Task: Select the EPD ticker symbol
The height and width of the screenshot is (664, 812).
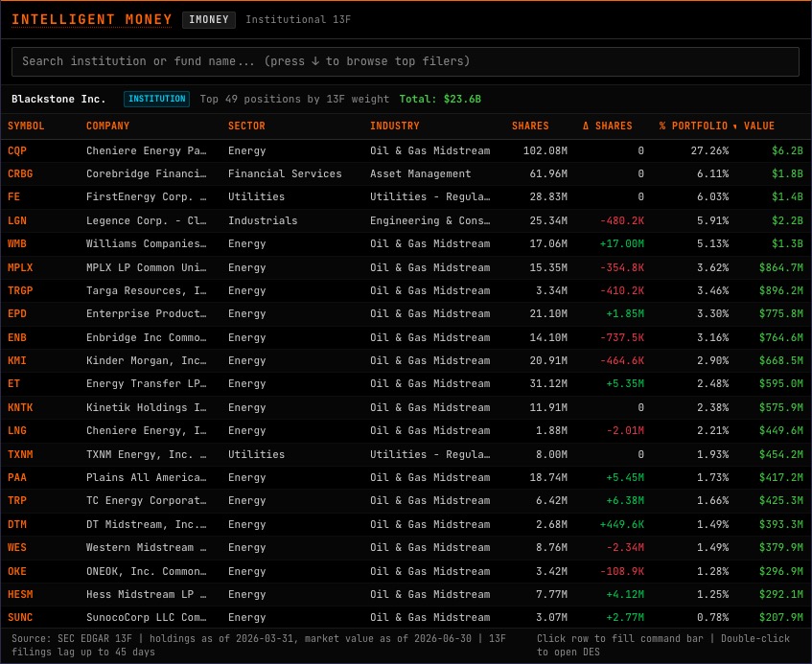Action: click(x=17, y=313)
